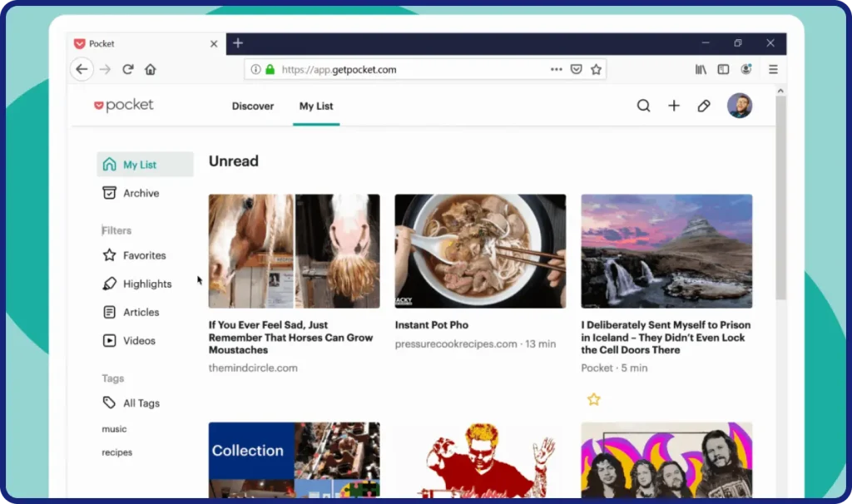Click the browser forward arrow
The image size is (852, 504).
[105, 70]
